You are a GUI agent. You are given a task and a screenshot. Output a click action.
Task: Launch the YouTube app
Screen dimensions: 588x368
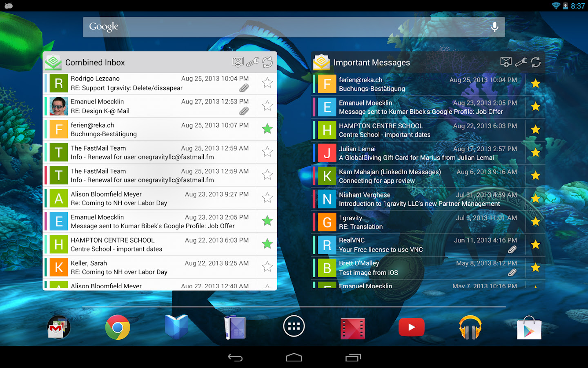(x=411, y=327)
